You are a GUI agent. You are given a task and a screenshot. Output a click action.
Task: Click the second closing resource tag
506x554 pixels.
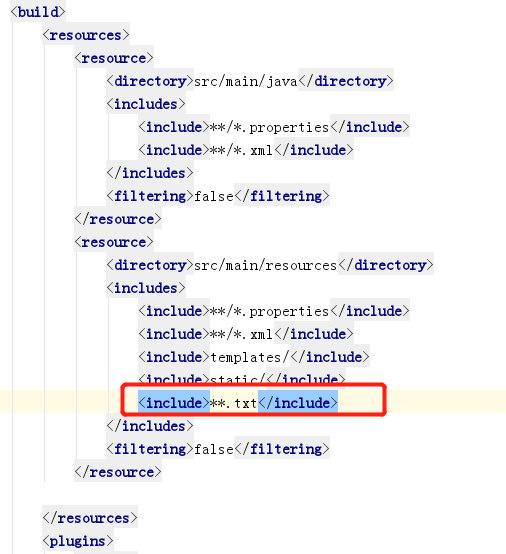118,472
